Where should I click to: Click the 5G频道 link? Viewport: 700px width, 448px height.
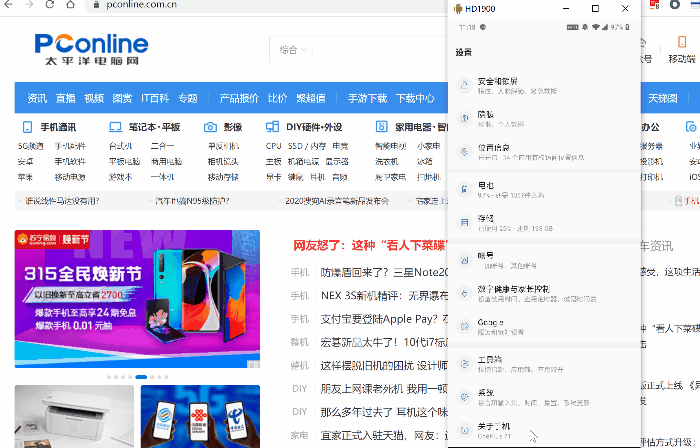pyautogui.click(x=31, y=146)
